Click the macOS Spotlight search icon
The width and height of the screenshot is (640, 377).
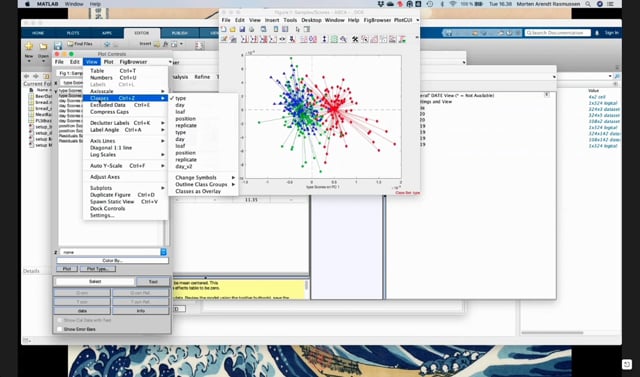click(x=588, y=4)
